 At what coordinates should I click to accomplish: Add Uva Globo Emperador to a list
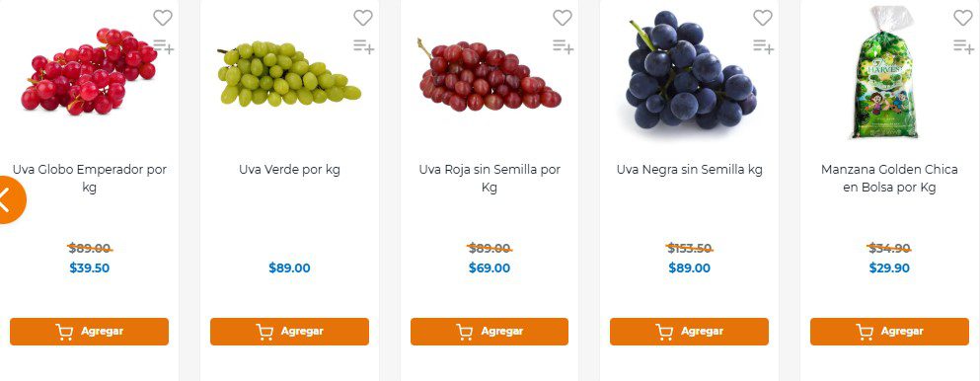(x=164, y=46)
